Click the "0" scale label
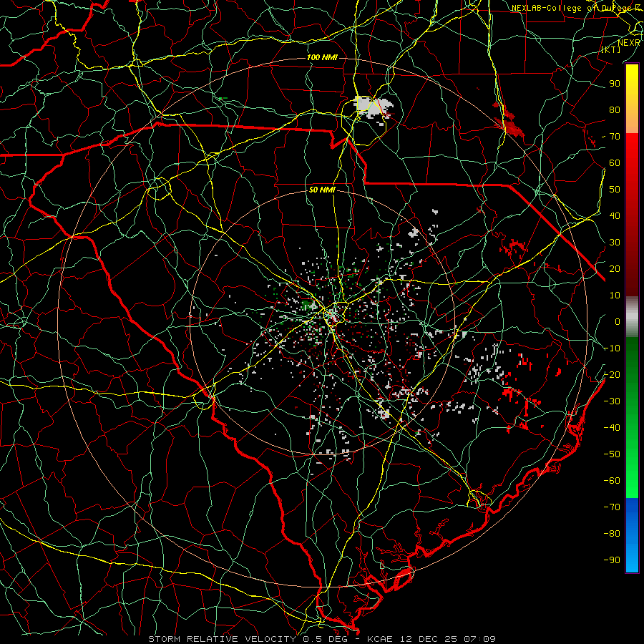 [618, 322]
